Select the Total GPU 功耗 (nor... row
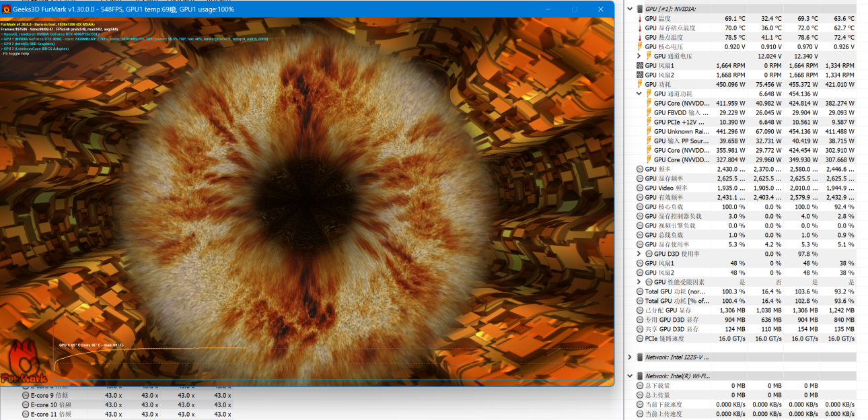This screenshot has width=868, height=420. 746,292
